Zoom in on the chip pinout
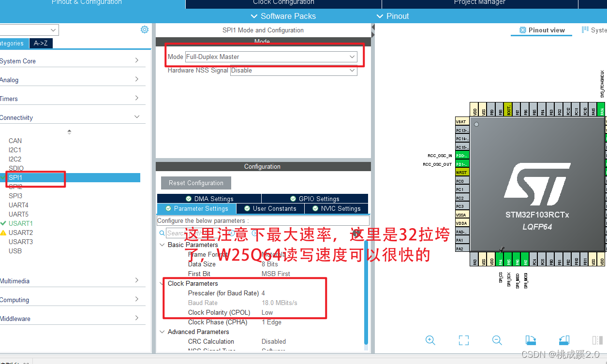The height and width of the screenshot is (364, 607). click(430, 340)
